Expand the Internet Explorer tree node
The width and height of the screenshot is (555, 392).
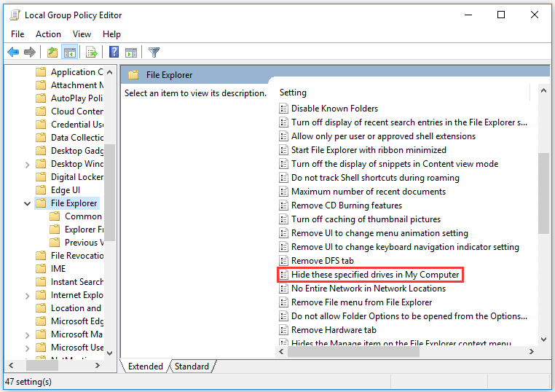(x=27, y=296)
